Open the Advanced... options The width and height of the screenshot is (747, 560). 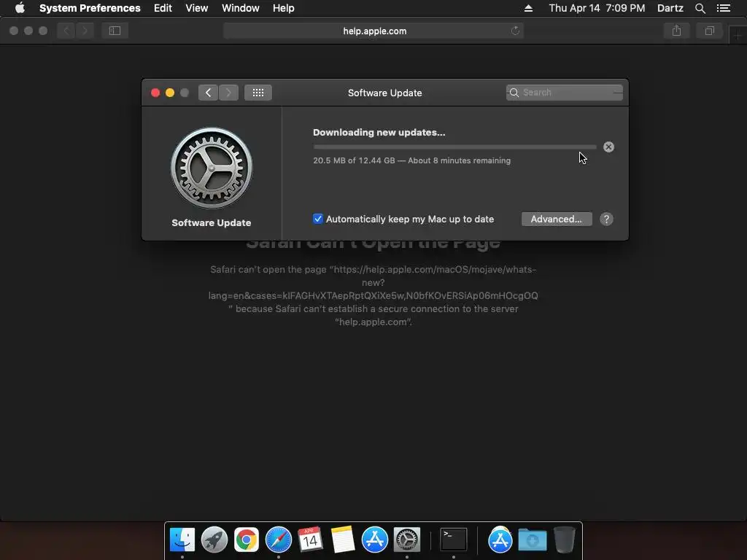557,219
